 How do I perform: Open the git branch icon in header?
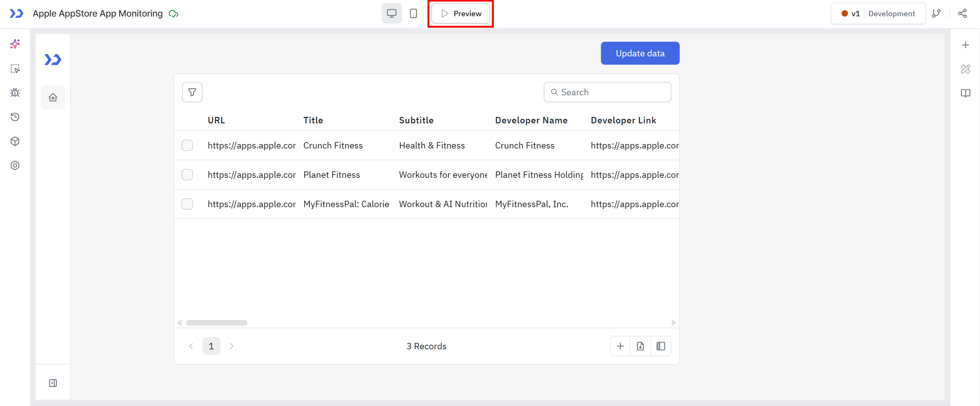tap(936, 14)
